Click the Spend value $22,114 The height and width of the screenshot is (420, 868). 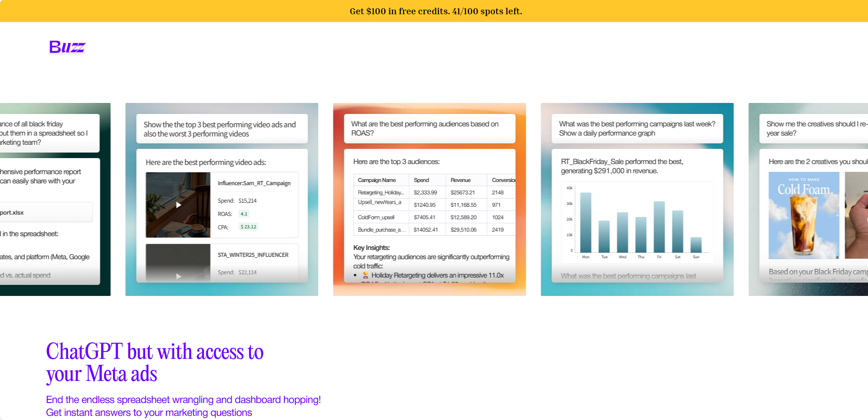pos(248,272)
